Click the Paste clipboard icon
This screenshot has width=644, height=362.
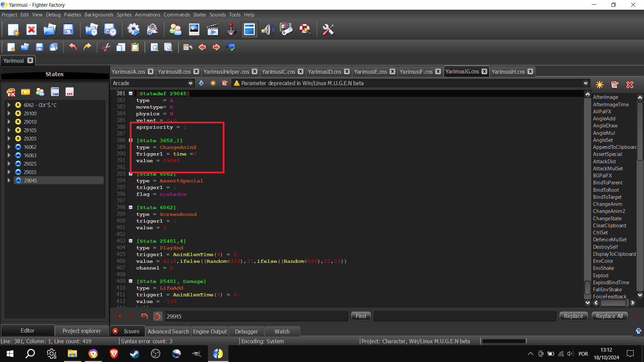click(x=135, y=47)
